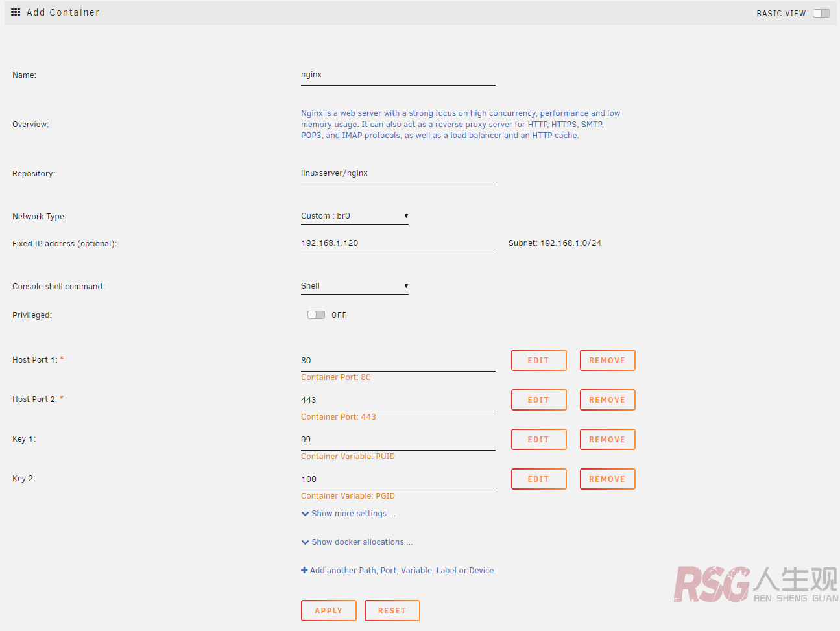Remove the Key 2 PGID variable
This screenshot has width=840, height=631.
(x=608, y=479)
